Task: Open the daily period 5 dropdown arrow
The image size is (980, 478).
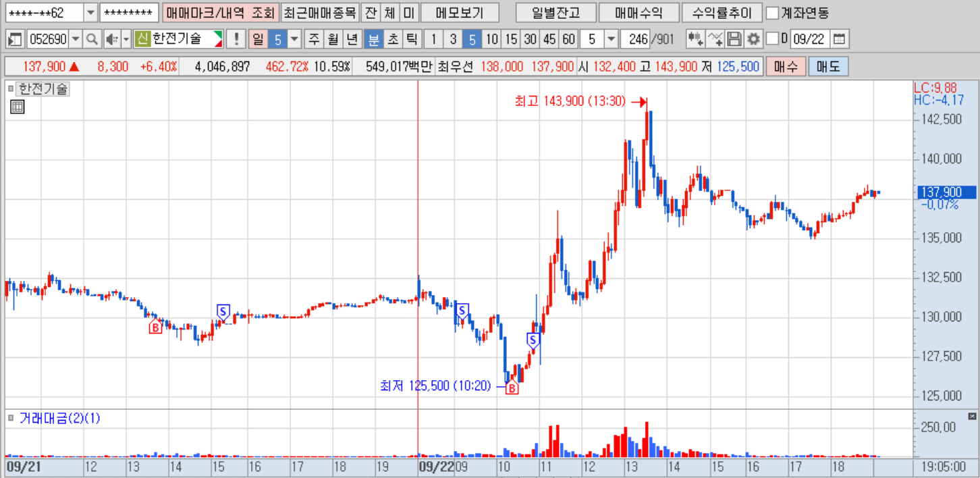Action: point(294,39)
